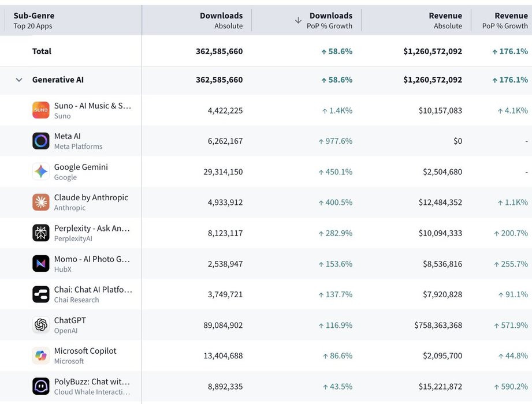Click the Chai Chat AI icon
The height and width of the screenshot is (404, 532).
(41, 294)
